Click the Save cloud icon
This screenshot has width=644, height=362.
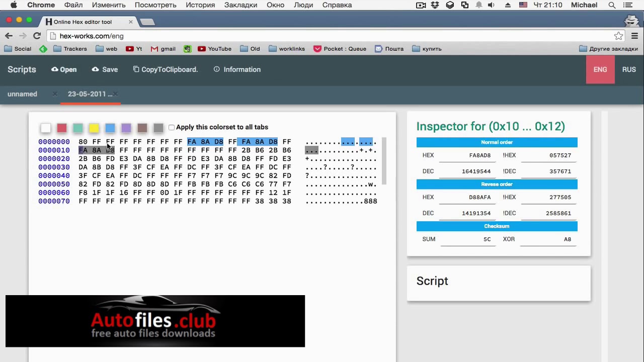coord(95,69)
